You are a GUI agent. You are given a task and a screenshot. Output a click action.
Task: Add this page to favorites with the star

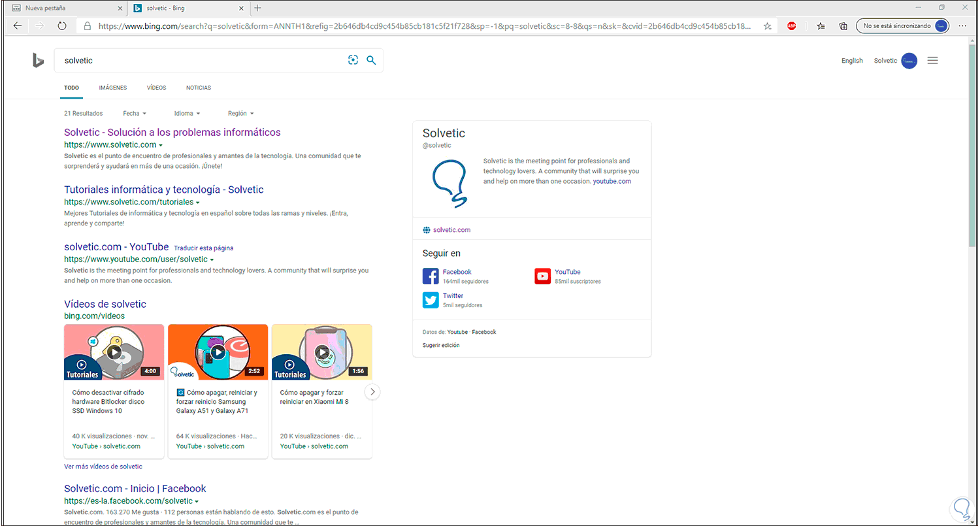click(768, 26)
